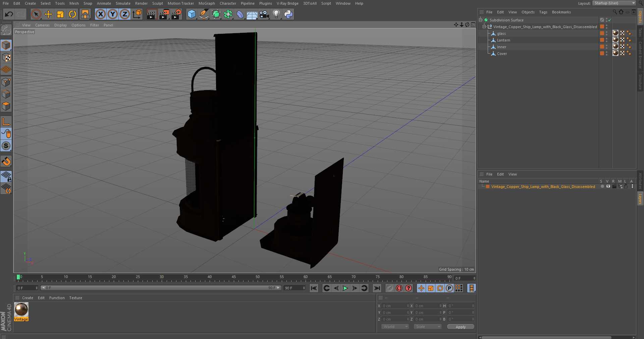Click the layer color swatch
Screen dimensions: 644x339
(x=488, y=187)
